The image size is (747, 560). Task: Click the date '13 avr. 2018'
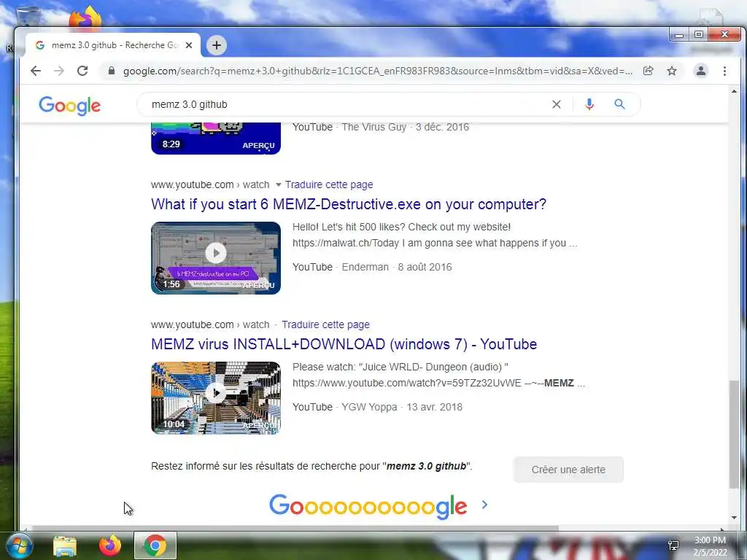(434, 407)
